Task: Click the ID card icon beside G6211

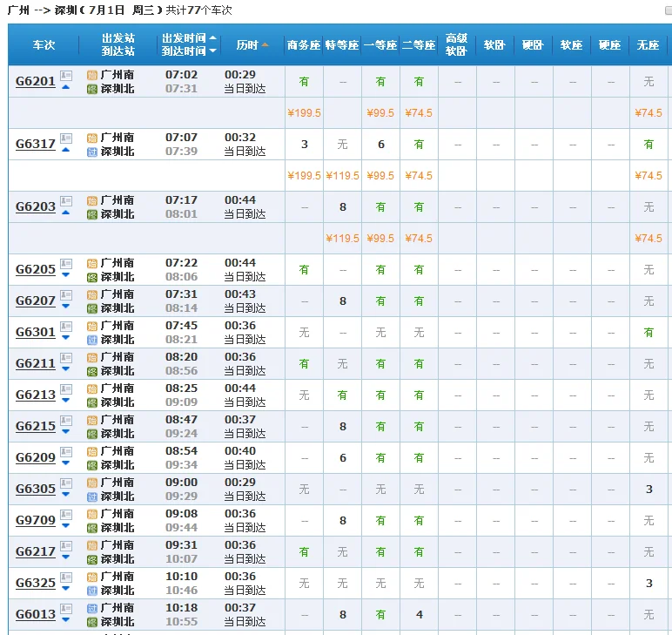Action: (66, 358)
